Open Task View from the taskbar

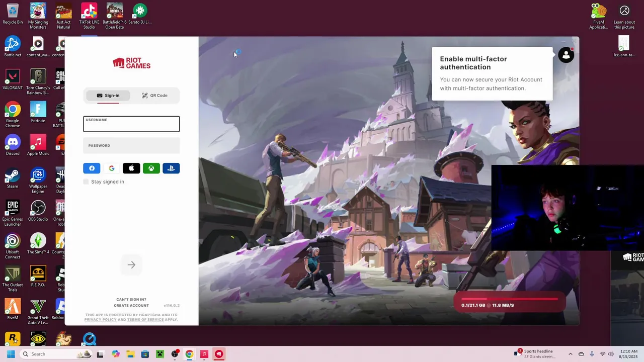tap(100, 354)
